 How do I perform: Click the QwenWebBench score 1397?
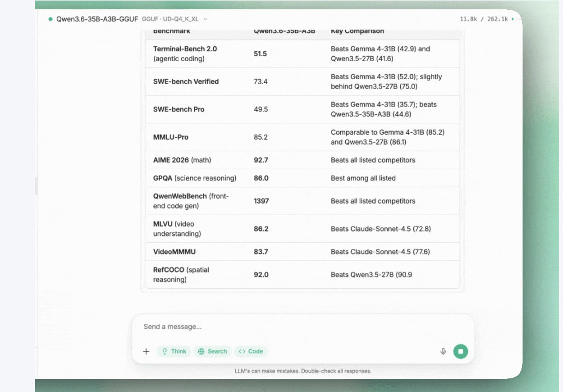pyautogui.click(x=261, y=201)
